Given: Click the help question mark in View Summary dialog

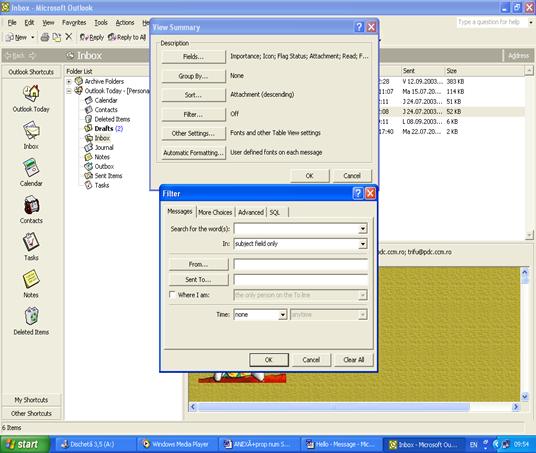Looking at the screenshot, I should pyautogui.click(x=359, y=27).
